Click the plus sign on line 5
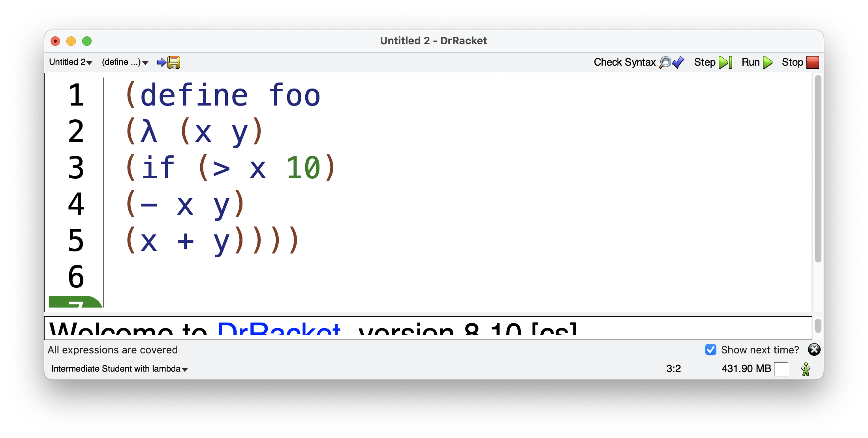Viewport: 868px width, 438px height. click(185, 241)
